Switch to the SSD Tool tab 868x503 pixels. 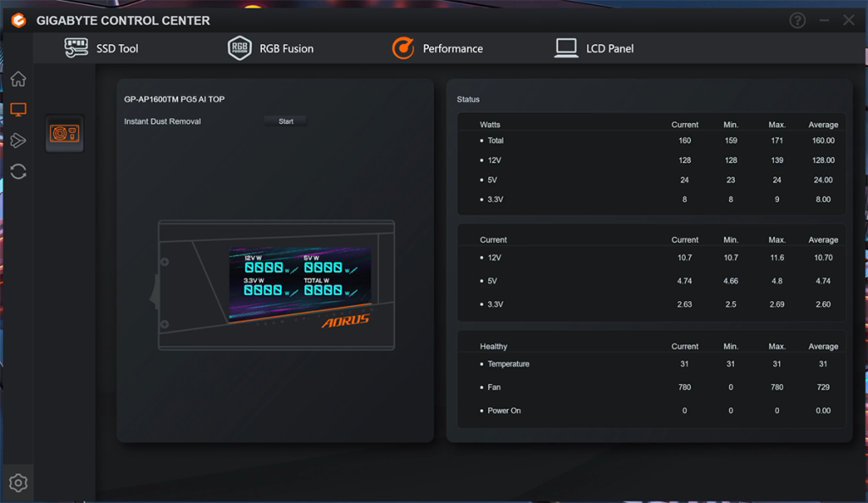click(102, 48)
